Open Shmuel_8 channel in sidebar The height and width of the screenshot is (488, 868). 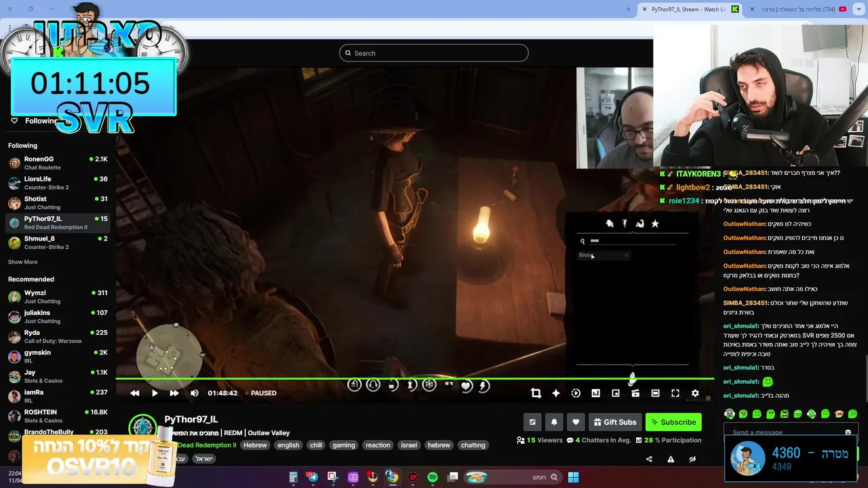58,243
